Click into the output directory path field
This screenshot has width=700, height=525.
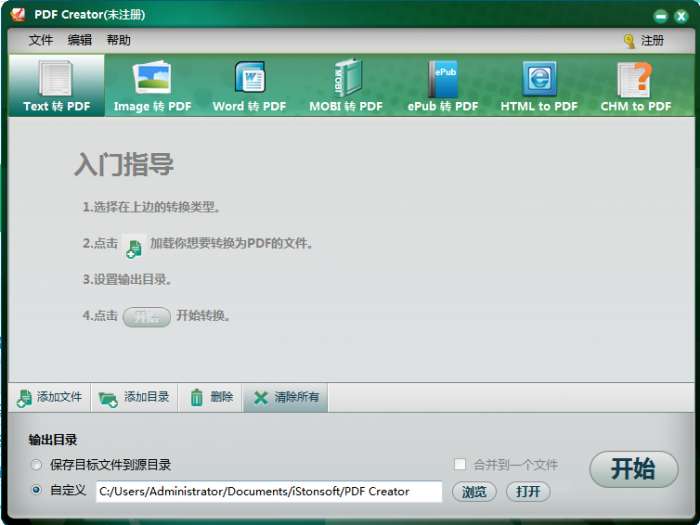pos(269,492)
